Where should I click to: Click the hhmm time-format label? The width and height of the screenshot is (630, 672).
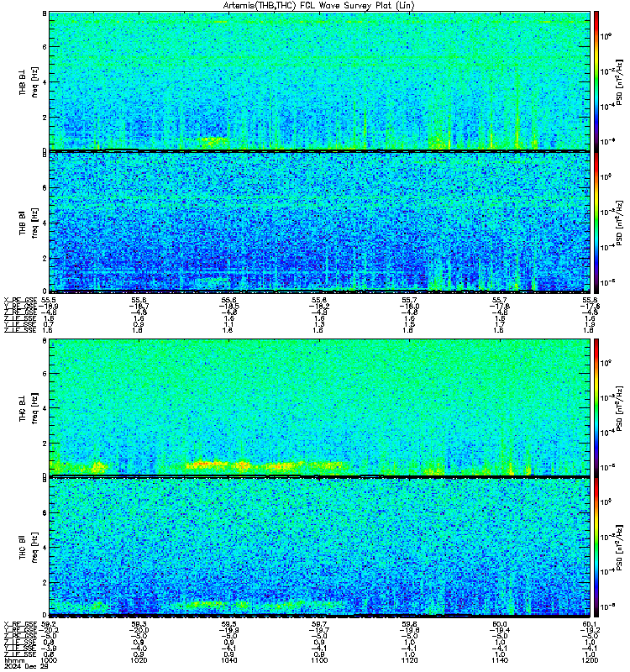point(13,660)
